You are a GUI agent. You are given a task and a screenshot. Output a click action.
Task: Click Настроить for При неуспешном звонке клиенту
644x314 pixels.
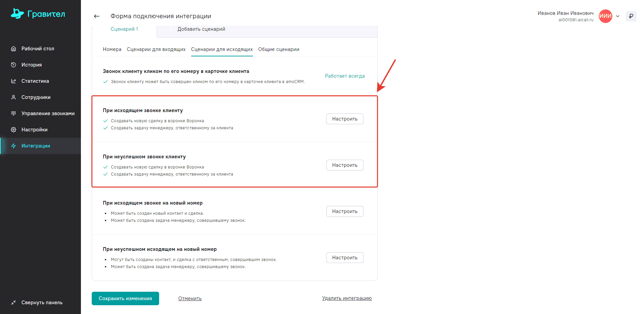tap(345, 165)
